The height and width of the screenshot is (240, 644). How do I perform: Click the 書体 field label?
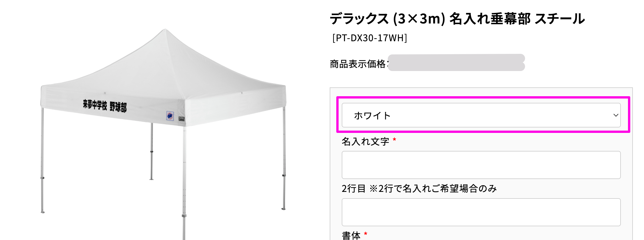[351, 235]
